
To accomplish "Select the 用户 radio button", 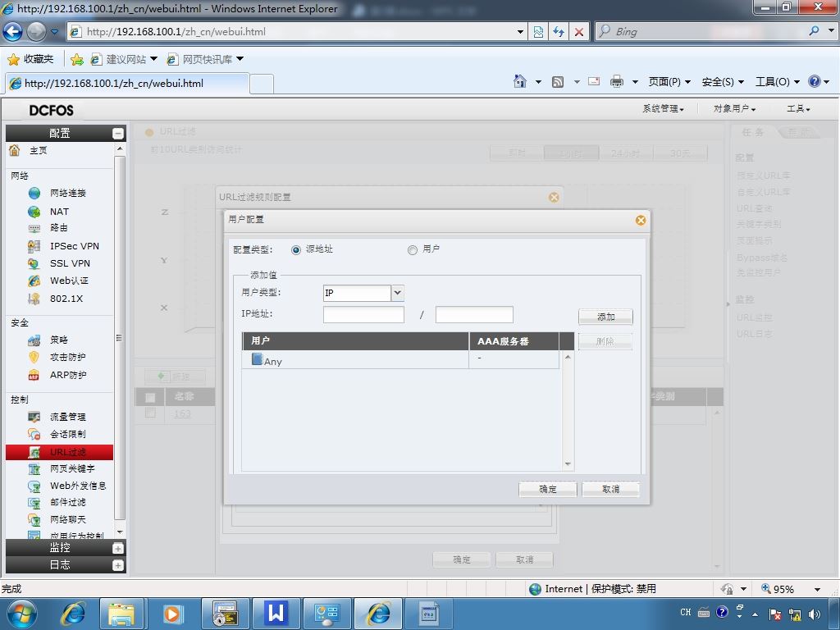I will click(412, 249).
